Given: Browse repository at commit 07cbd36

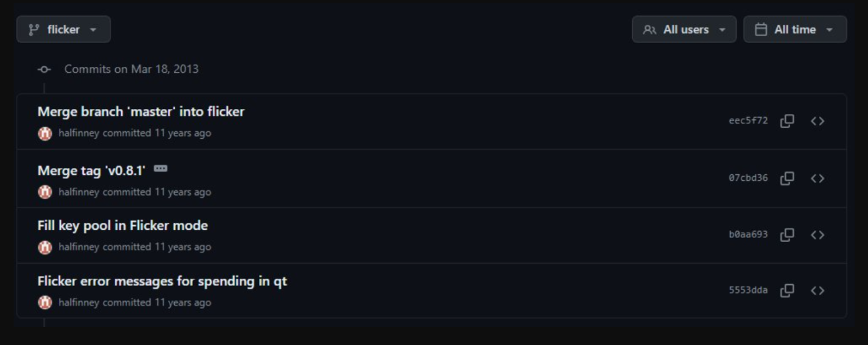Looking at the screenshot, I should [817, 178].
